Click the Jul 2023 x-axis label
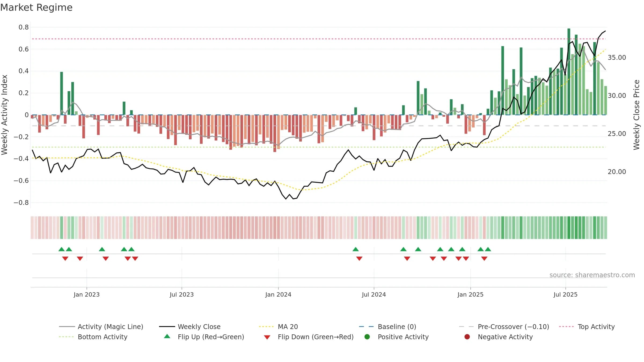 (182, 294)
